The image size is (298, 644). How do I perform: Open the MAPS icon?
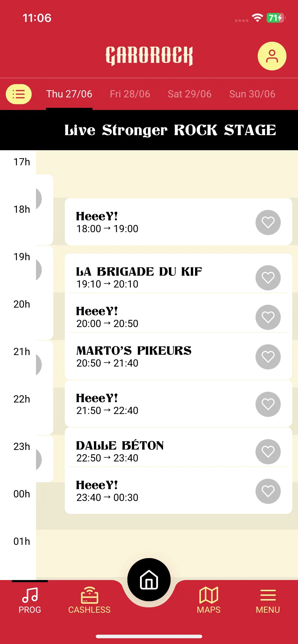click(x=209, y=600)
